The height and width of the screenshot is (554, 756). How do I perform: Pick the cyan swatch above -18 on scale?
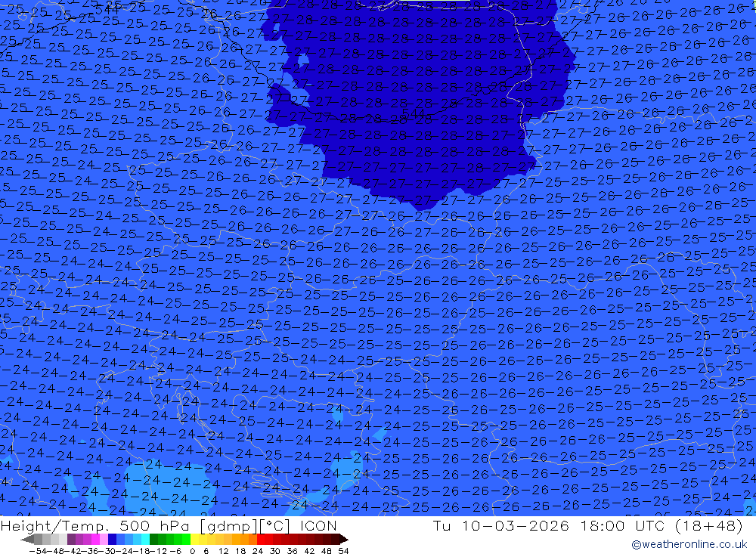click(145, 540)
